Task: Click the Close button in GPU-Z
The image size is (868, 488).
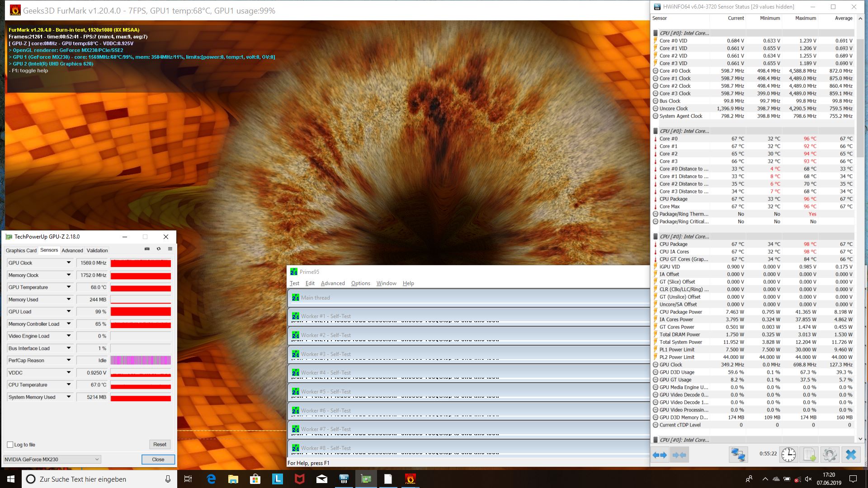Action: pos(158,460)
